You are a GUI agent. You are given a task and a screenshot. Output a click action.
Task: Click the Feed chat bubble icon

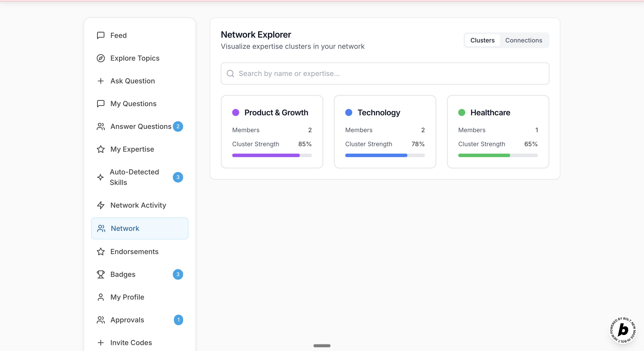click(x=101, y=35)
